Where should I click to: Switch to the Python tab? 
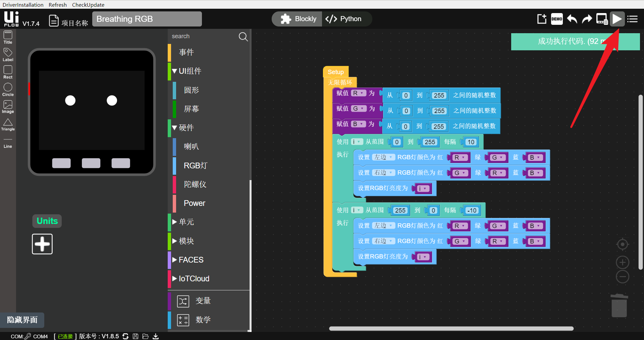pos(346,19)
